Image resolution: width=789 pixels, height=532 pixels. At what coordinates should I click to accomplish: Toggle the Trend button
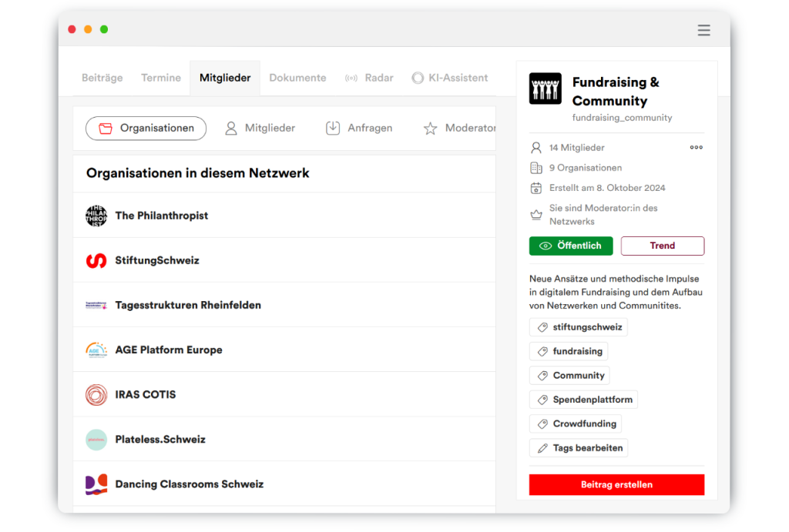pos(662,246)
